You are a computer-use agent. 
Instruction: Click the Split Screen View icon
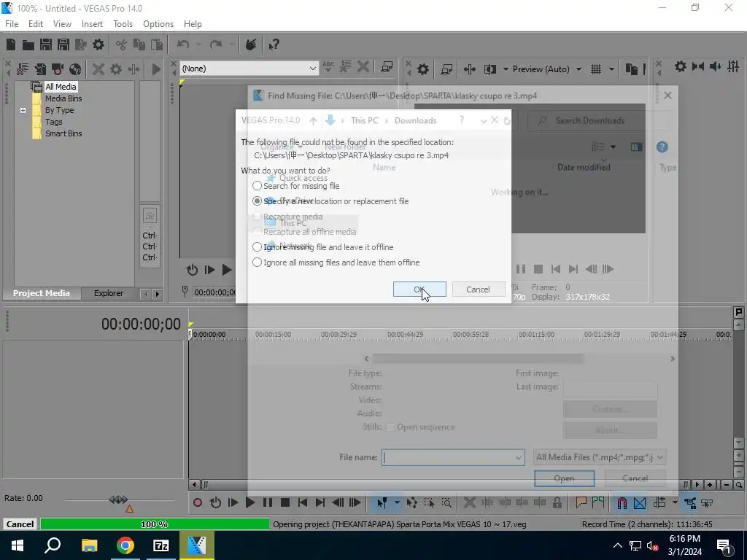(x=490, y=69)
